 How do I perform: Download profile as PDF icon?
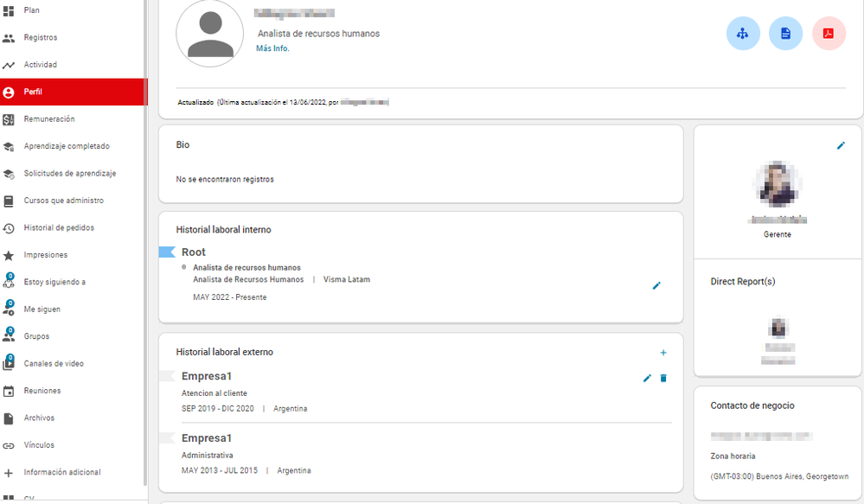[829, 34]
